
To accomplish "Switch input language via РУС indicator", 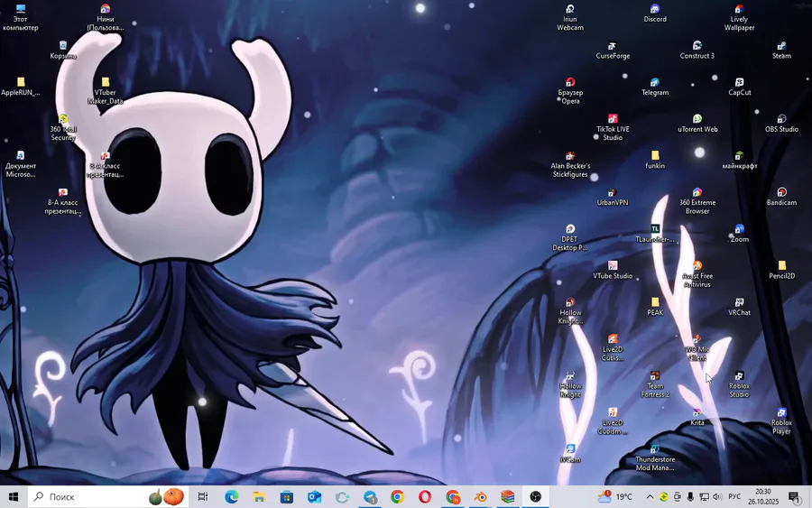I will pyautogui.click(x=734, y=496).
